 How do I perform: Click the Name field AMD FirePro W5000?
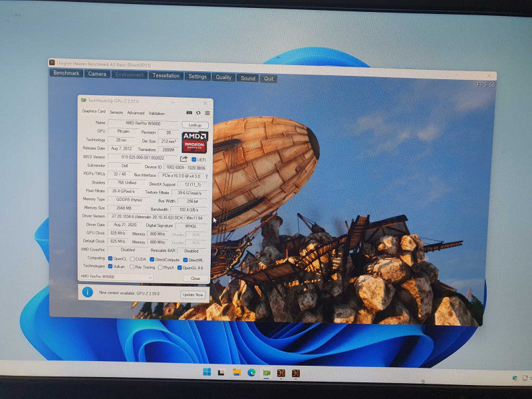143,123
